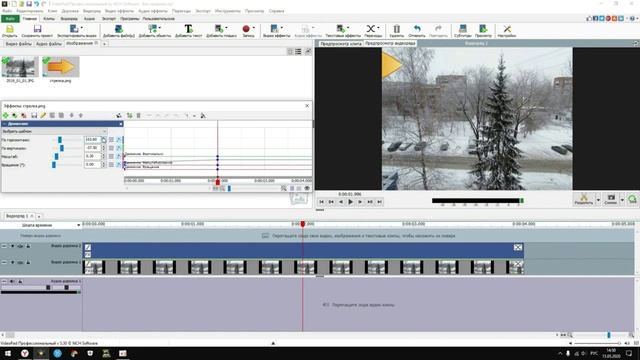Expand Video track 2 triangle arrow

click(x=12, y=246)
